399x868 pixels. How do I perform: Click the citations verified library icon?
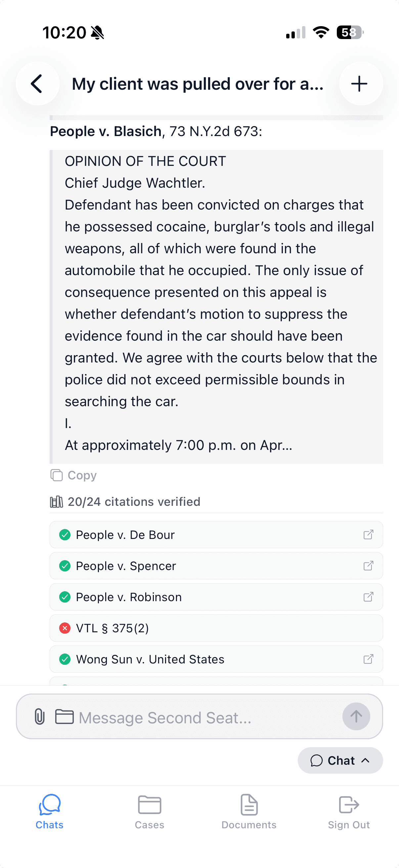click(x=57, y=502)
